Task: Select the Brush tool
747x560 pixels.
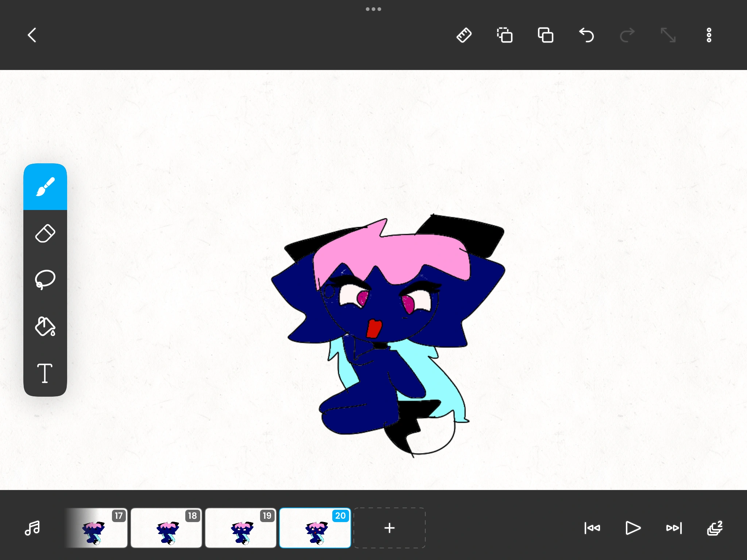Action: [45, 187]
